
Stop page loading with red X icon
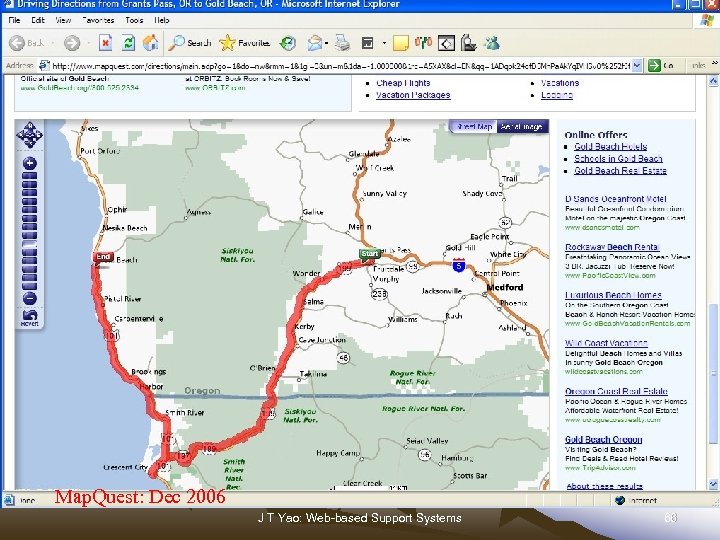[105, 43]
